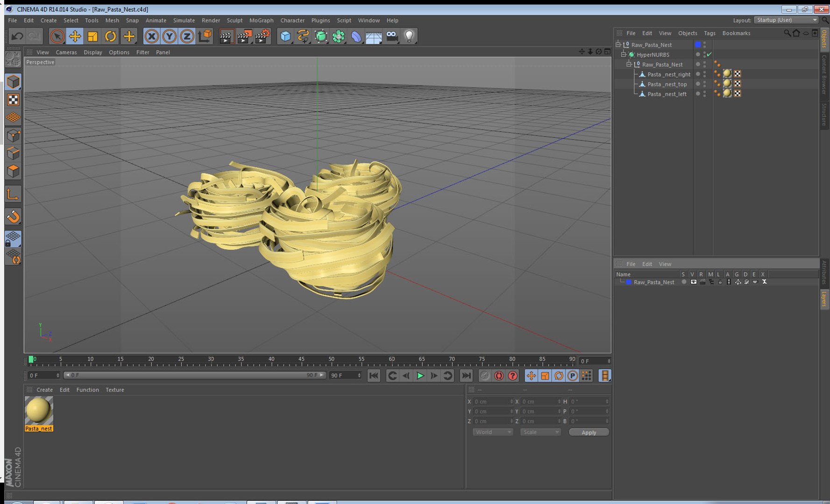Collapse the top Raw_Pasta_Nest object
Screen dimensions: 830x504
click(618, 44)
